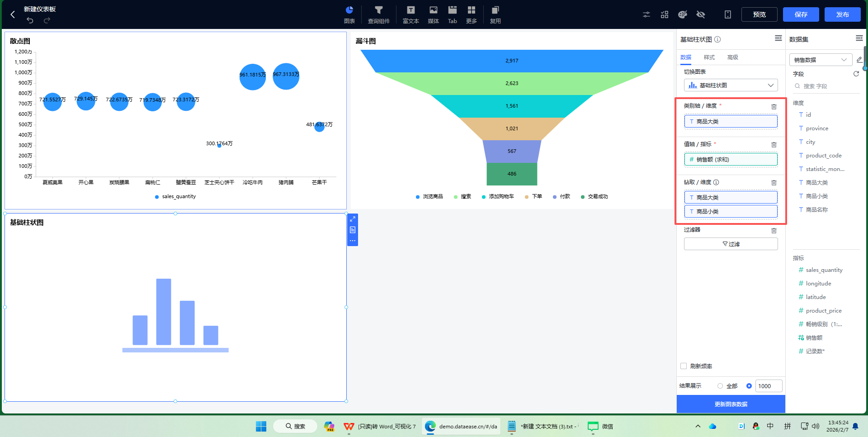Clear the 钻取 / 维度 section with trash icon
Viewport: 868px width, 437px height.
[x=774, y=183]
